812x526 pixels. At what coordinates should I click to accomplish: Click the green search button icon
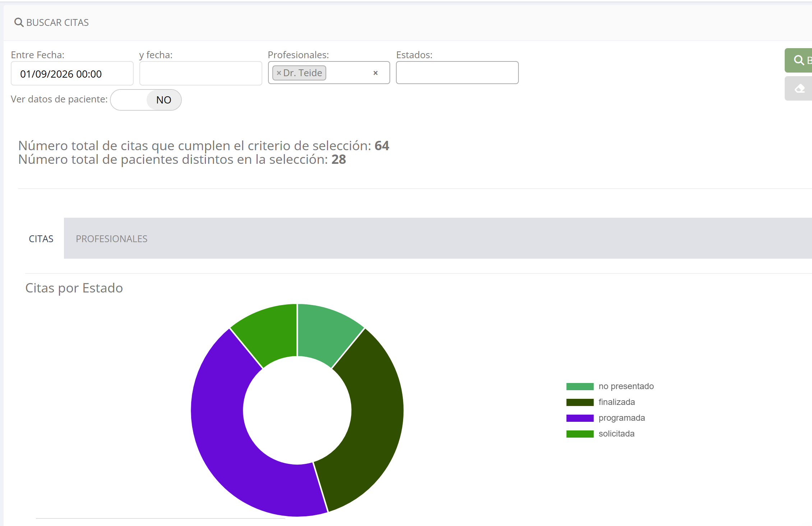[x=799, y=60]
